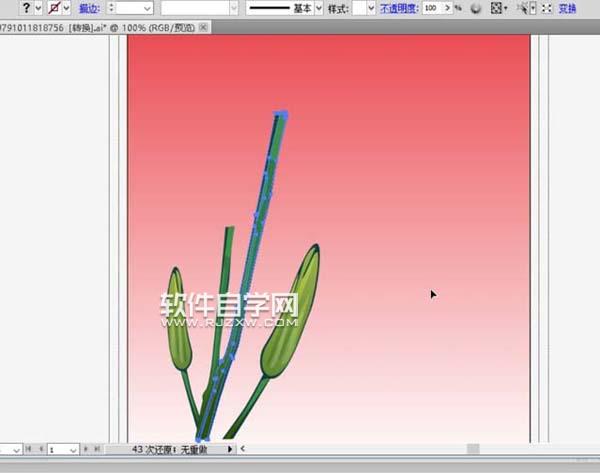Open the fill color dropdown arrow
The height and width of the screenshot is (473, 600).
coord(38,8)
